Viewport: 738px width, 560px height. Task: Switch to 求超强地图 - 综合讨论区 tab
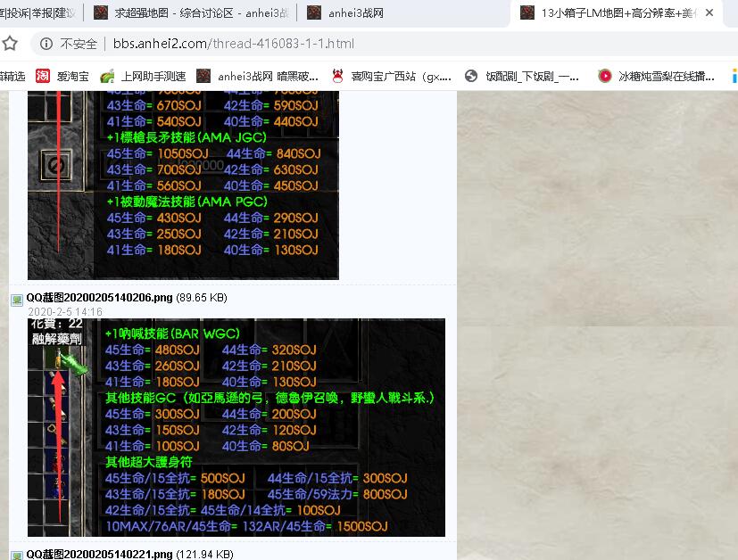click(190, 13)
